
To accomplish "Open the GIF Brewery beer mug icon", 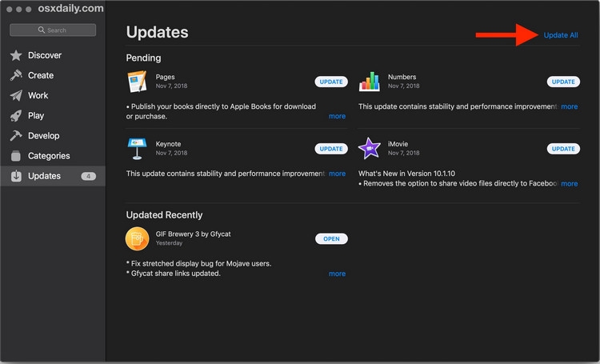I will 137,239.
